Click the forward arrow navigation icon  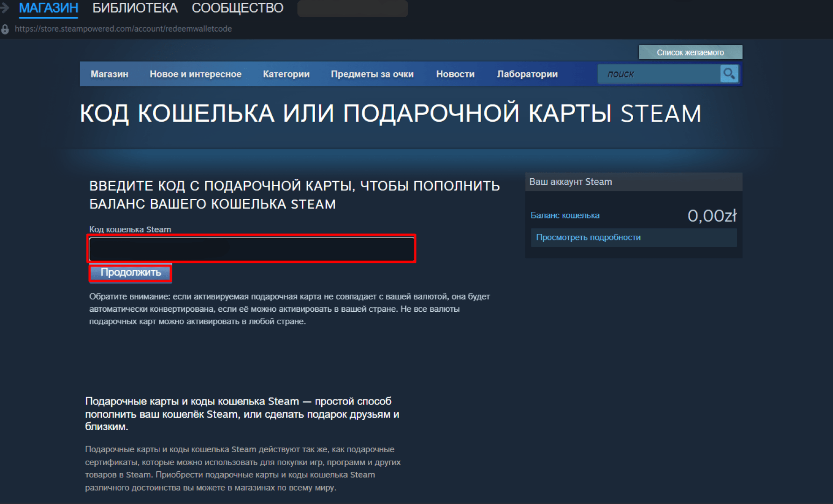click(4, 7)
